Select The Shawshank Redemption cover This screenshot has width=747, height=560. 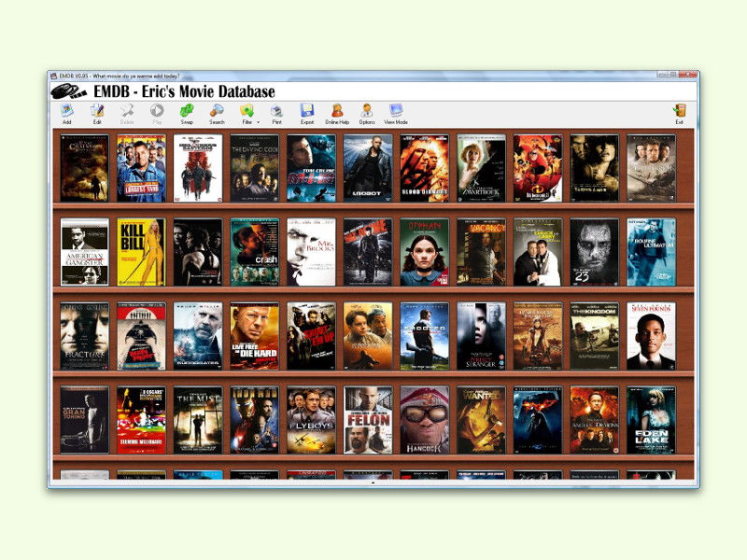368,336
